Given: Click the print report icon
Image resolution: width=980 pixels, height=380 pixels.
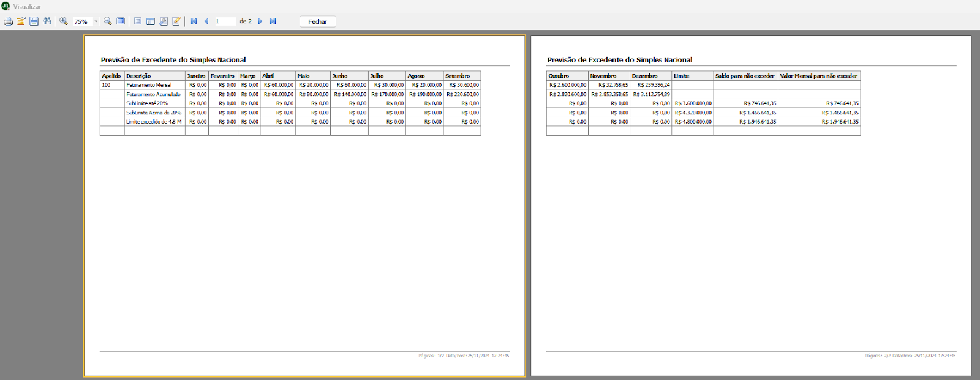Looking at the screenshot, I should (8, 21).
